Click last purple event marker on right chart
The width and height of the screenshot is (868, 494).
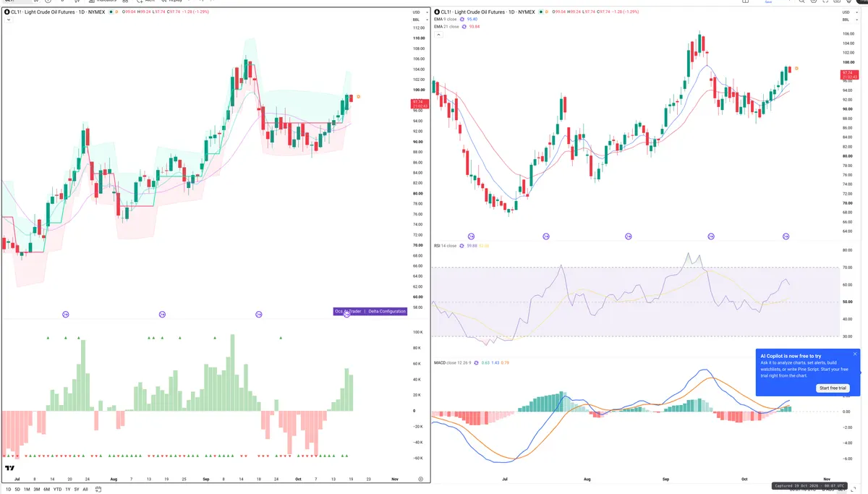pyautogui.click(x=786, y=237)
